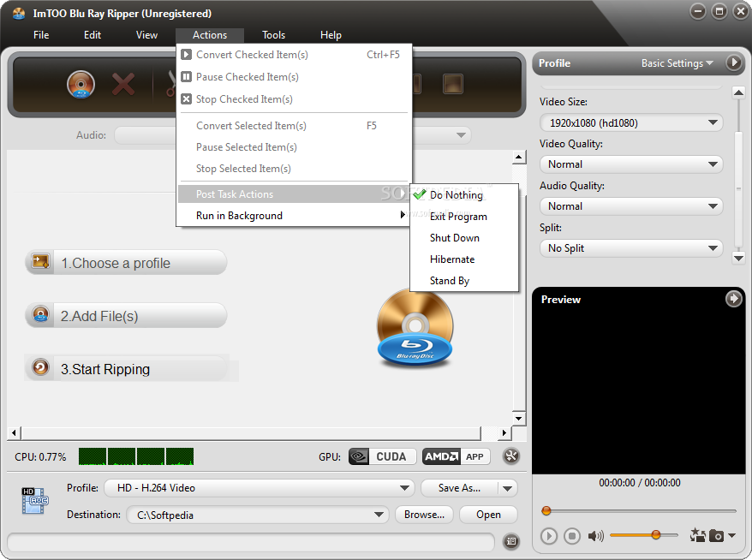
Task: Open the Tools menu
Action: 273,35
